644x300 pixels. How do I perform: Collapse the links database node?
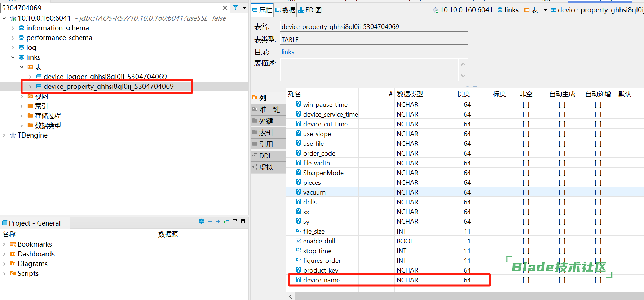tap(13, 57)
